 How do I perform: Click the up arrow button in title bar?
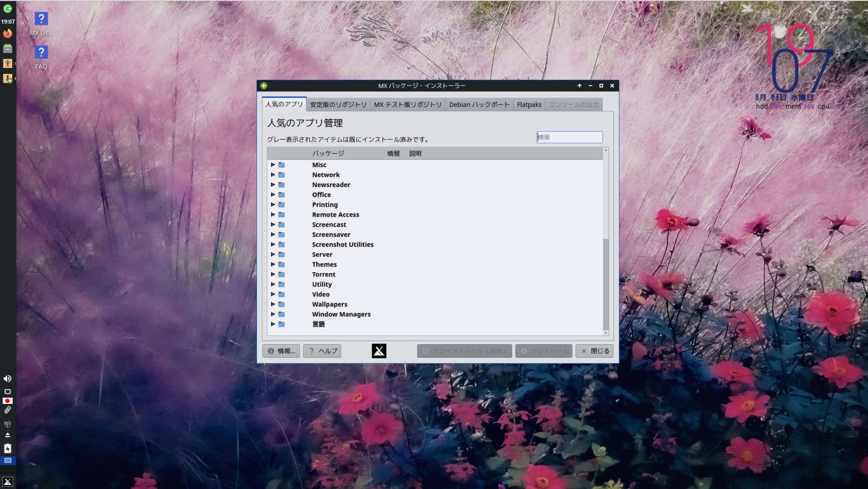(x=579, y=86)
